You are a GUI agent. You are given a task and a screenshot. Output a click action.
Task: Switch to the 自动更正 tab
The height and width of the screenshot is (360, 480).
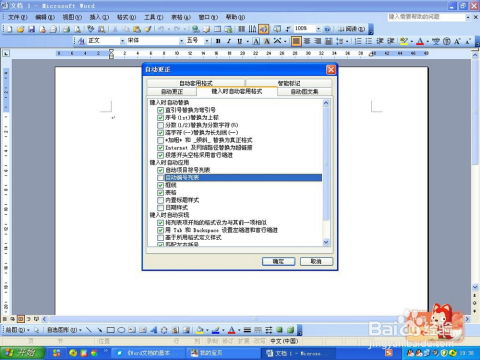click(172, 91)
